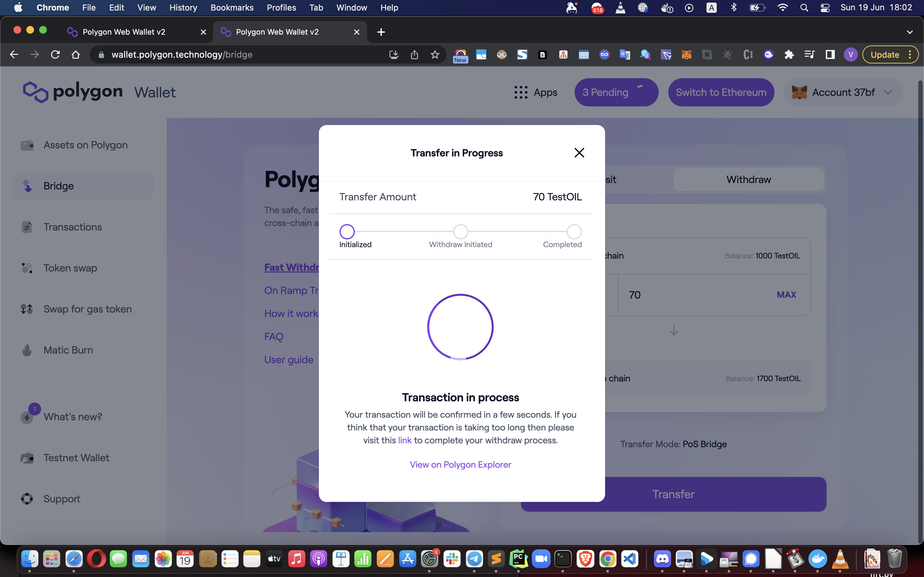This screenshot has height=577, width=924.
Task: Click the Switch to Ethereum button
Action: (x=721, y=92)
